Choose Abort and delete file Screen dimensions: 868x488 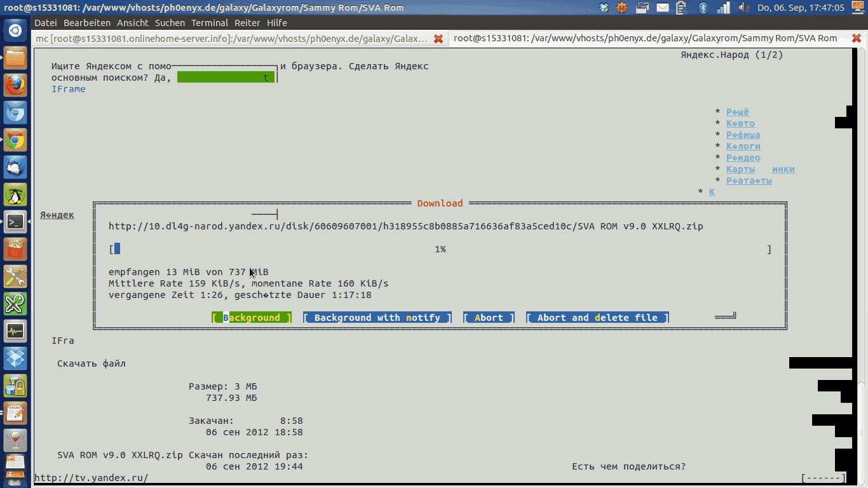click(597, 318)
